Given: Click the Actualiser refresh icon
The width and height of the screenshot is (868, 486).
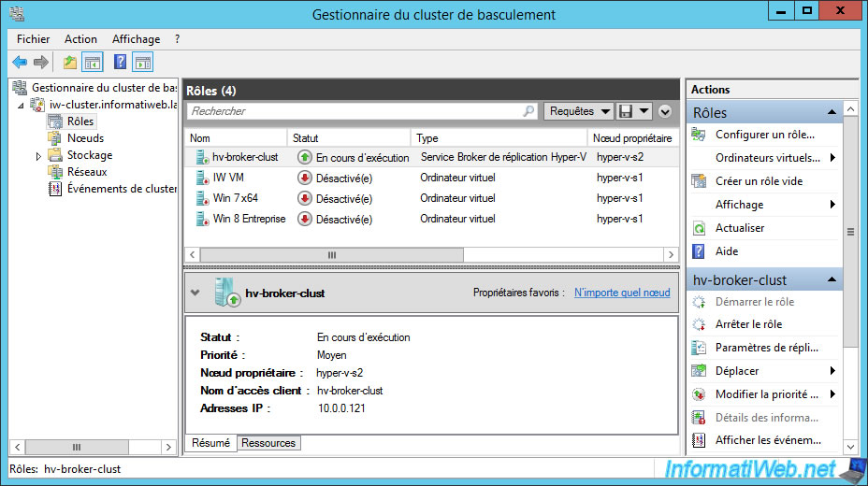Looking at the screenshot, I should point(699,228).
